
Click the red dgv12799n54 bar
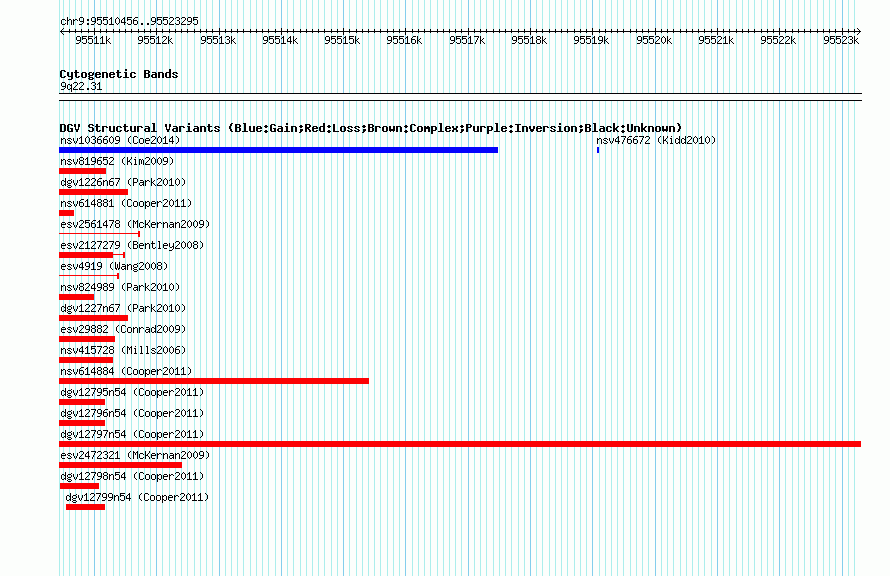pyautogui.click(x=85, y=507)
